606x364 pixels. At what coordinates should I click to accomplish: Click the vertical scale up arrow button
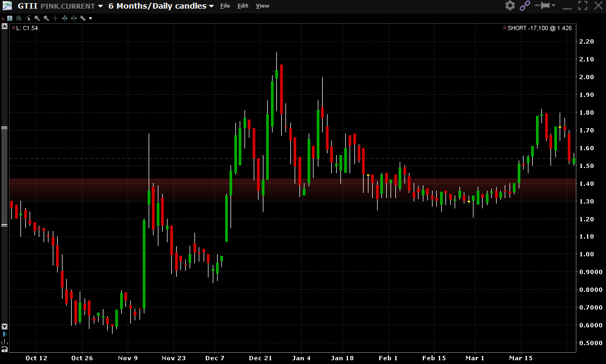click(x=5, y=26)
